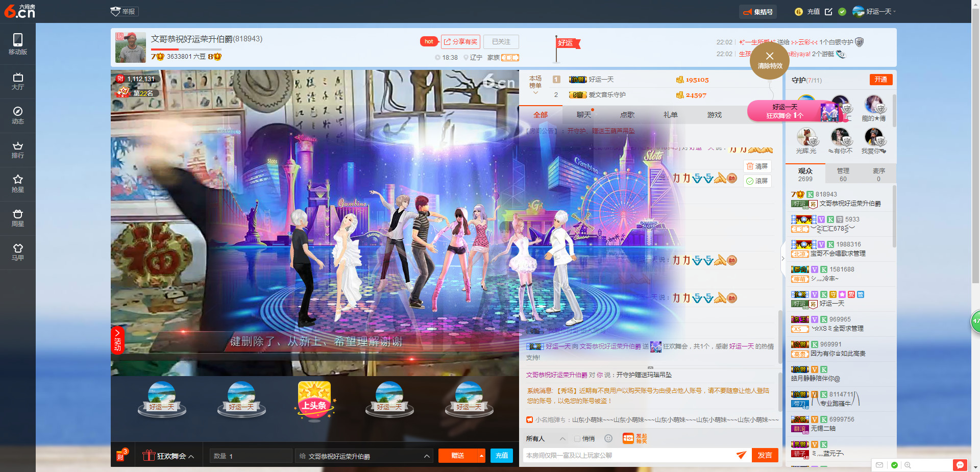Click the blue 充值 recharge button
Viewport: 980px width, 472px height.
point(502,456)
